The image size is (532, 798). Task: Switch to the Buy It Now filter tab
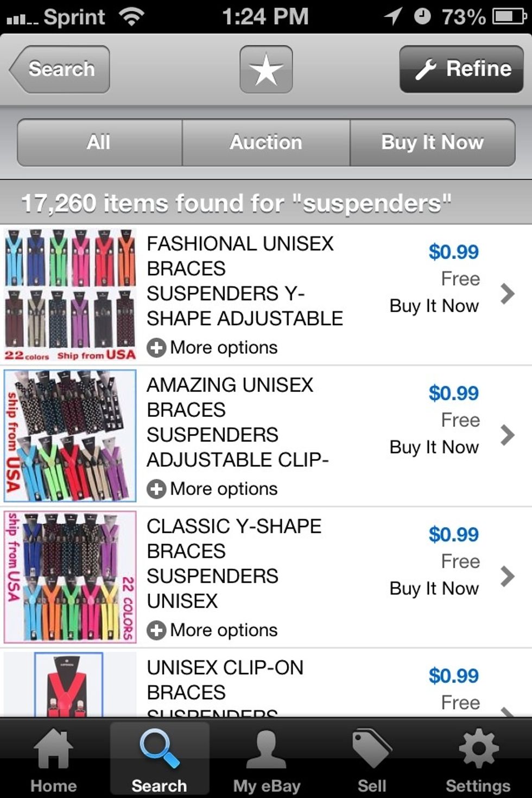click(433, 142)
